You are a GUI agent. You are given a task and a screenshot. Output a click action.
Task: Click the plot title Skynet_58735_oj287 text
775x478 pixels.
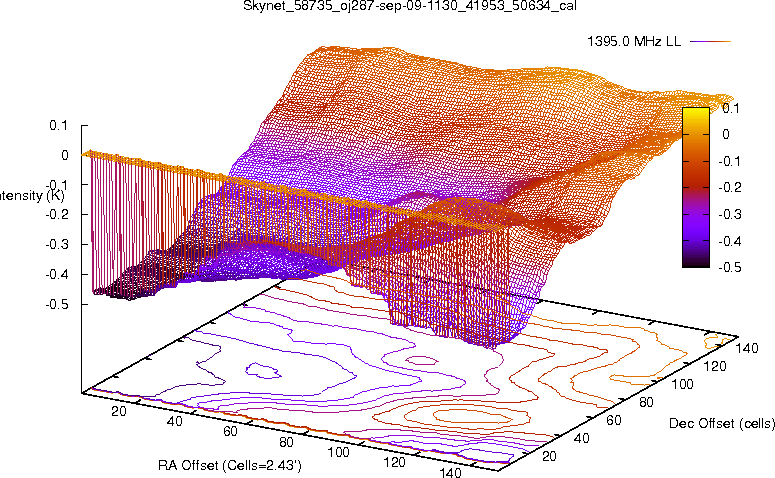[x=410, y=6]
